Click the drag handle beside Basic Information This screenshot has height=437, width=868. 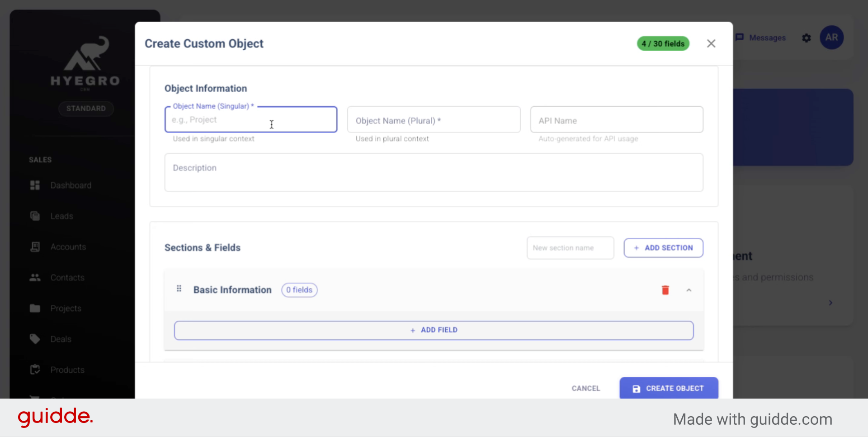(179, 288)
